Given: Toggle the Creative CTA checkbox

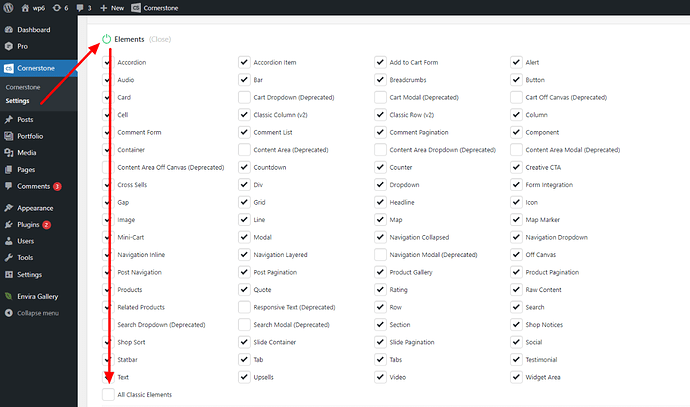Looking at the screenshot, I should (x=516, y=167).
